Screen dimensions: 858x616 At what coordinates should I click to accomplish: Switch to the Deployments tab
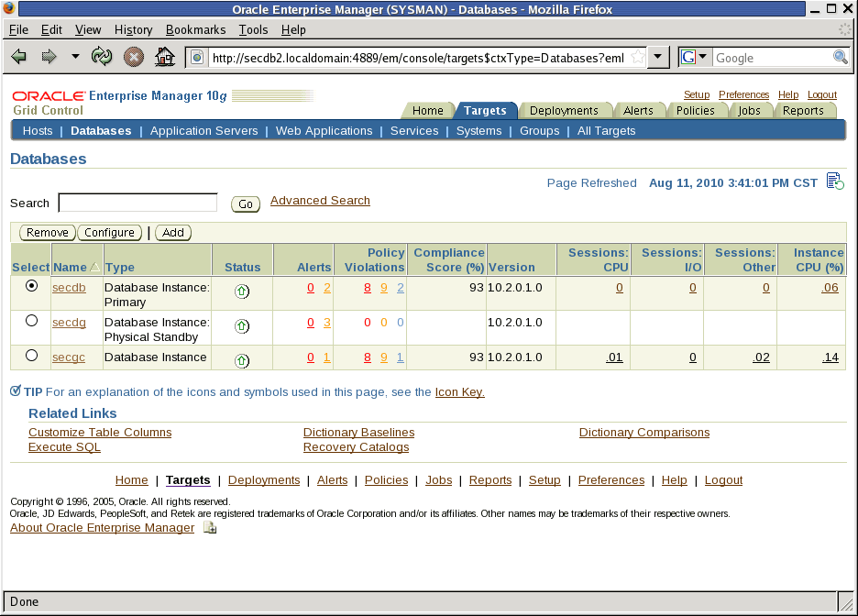[x=564, y=111]
